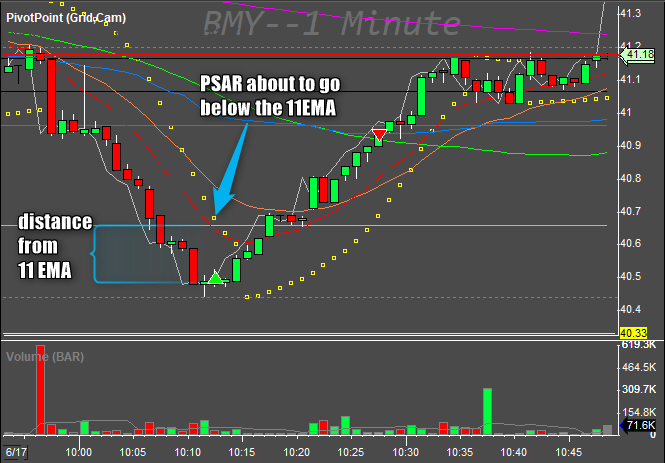Click the 41.1 price axis label
The height and width of the screenshot is (463, 665).
pyautogui.click(x=631, y=79)
